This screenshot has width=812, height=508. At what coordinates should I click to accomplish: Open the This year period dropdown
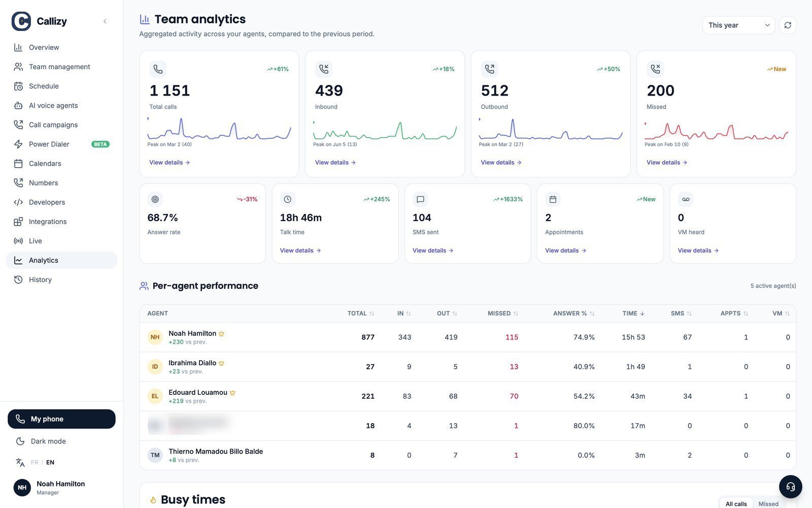click(738, 25)
